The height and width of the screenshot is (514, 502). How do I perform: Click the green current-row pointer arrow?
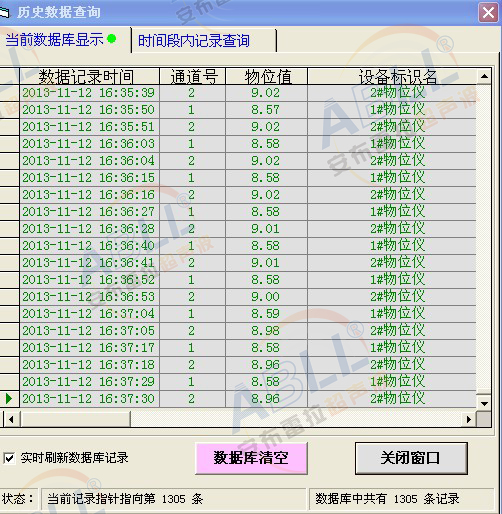(x=9, y=399)
